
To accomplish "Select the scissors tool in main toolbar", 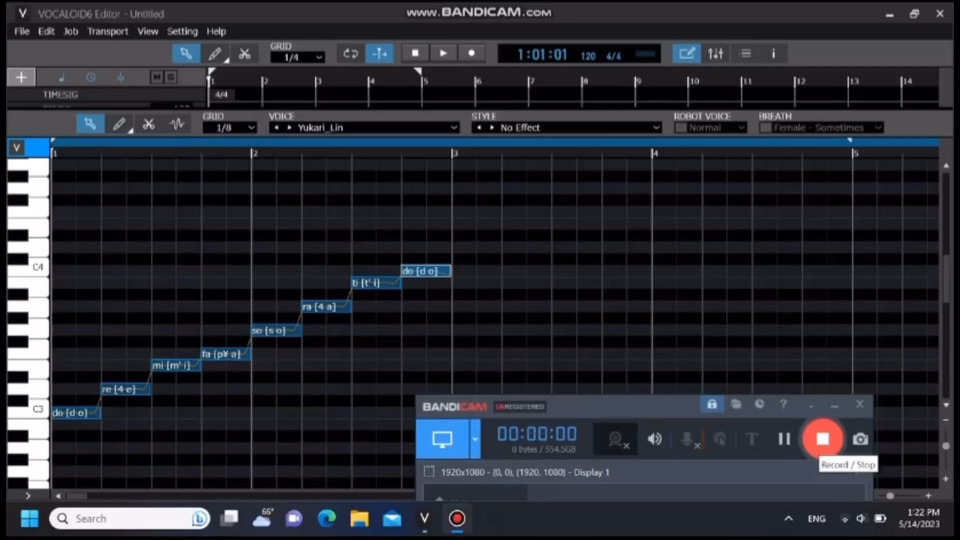I will click(x=244, y=54).
